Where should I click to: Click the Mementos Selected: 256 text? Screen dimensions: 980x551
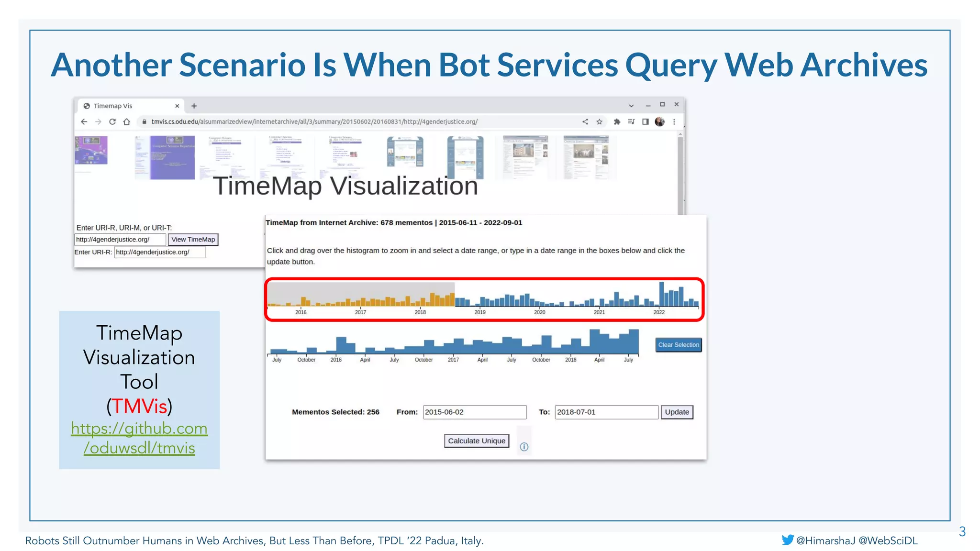pyautogui.click(x=335, y=412)
